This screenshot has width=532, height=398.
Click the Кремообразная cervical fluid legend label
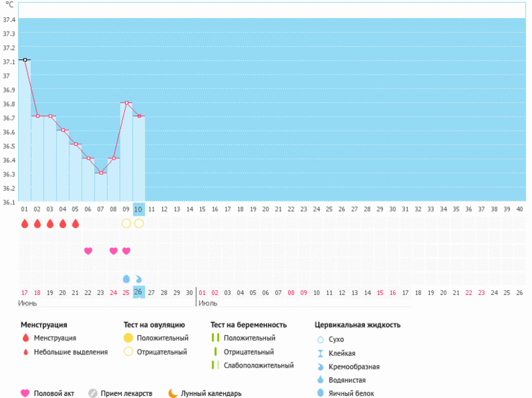click(354, 366)
